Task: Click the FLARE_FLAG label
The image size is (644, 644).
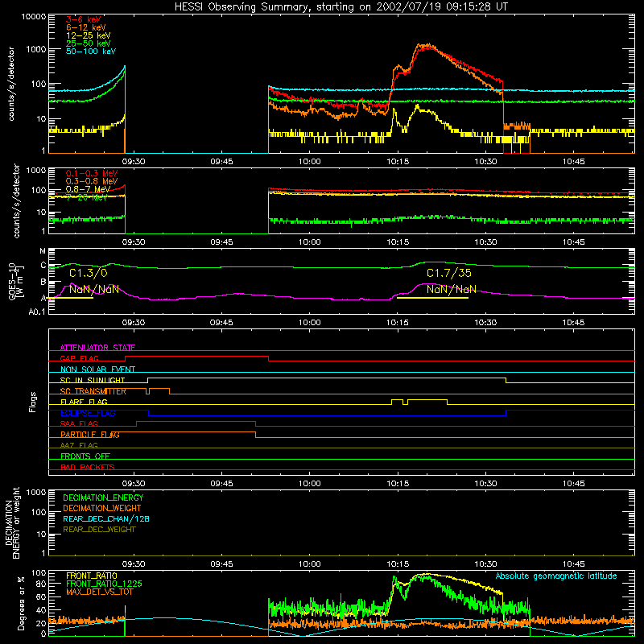Action: (84, 402)
